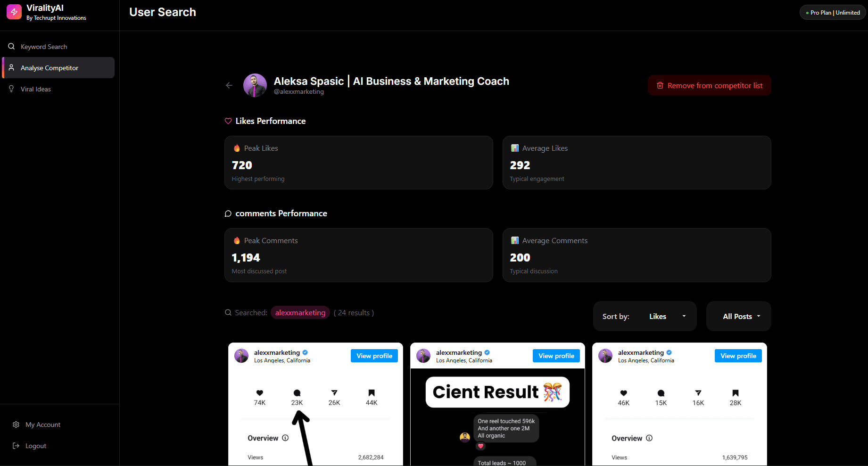The width and height of the screenshot is (868, 466).
Task: Click the speech bubble icon next to comments Performance
Action: [228, 213]
